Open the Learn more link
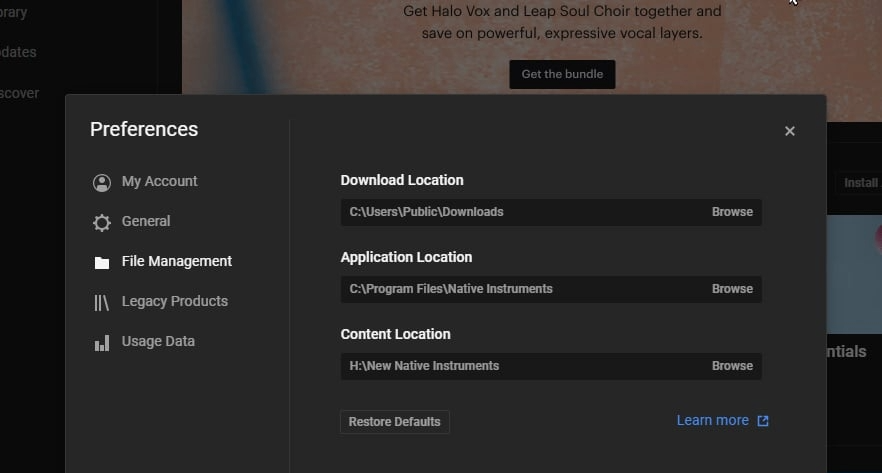882x473 pixels. (712, 421)
